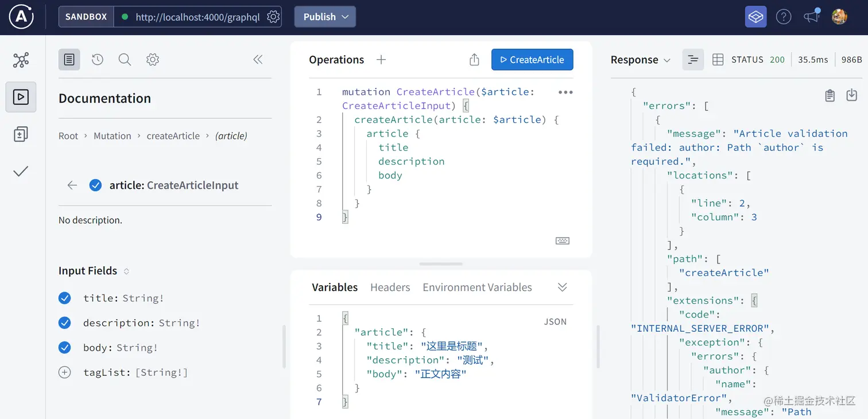Screen dimensions: 868x419
Task: Run the CreateArticle operation
Action: point(532,60)
